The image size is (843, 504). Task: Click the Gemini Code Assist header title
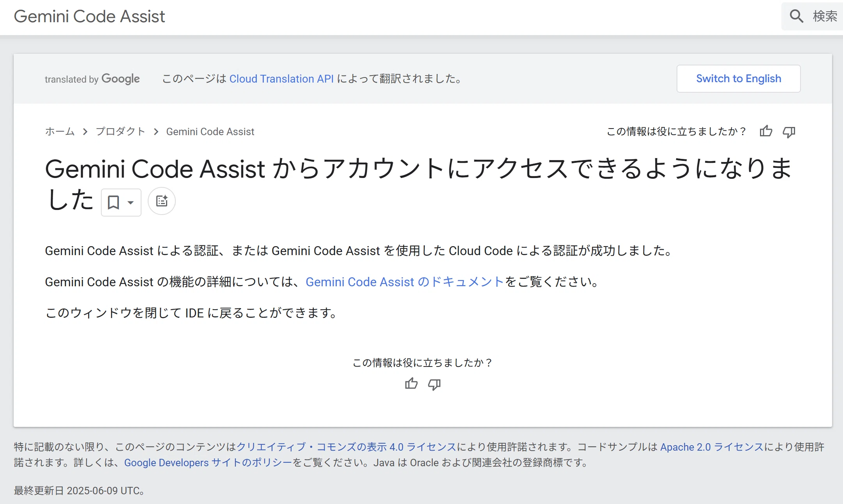[x=89, y=16]
